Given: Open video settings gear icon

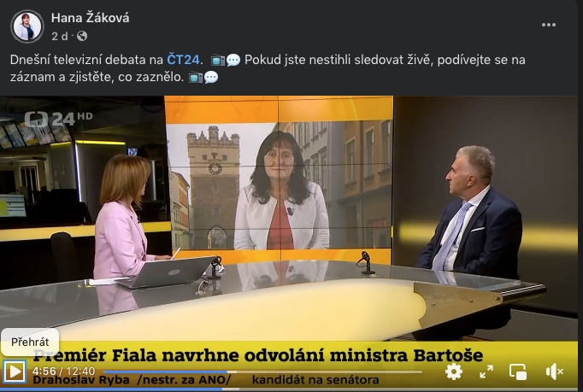Looking at the screenshot, I should point(454,372).
